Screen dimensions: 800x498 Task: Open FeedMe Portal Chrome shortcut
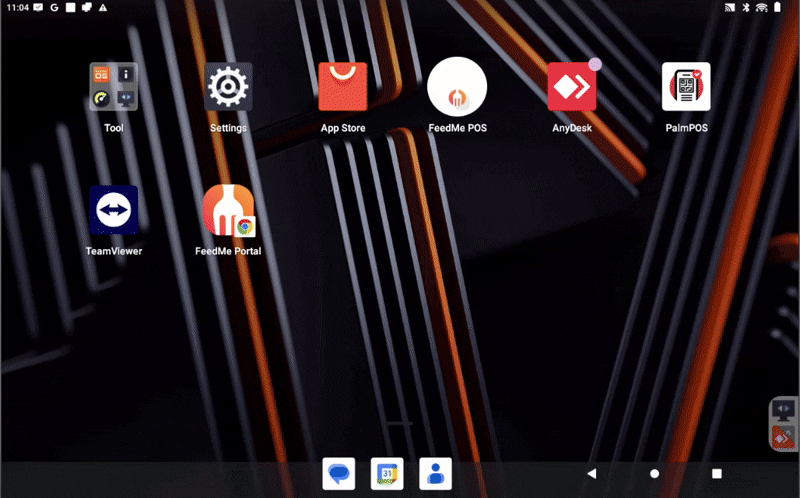click(228, 210)
